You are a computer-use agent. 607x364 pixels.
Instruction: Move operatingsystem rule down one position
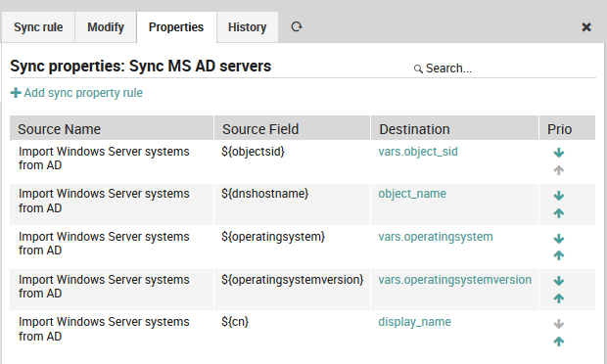[558, 239]
